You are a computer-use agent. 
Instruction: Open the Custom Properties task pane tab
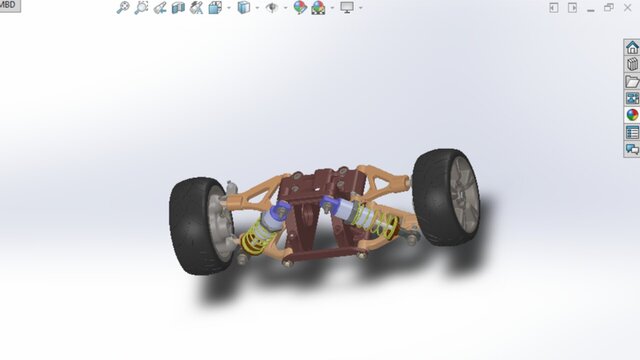click(632, 132)
